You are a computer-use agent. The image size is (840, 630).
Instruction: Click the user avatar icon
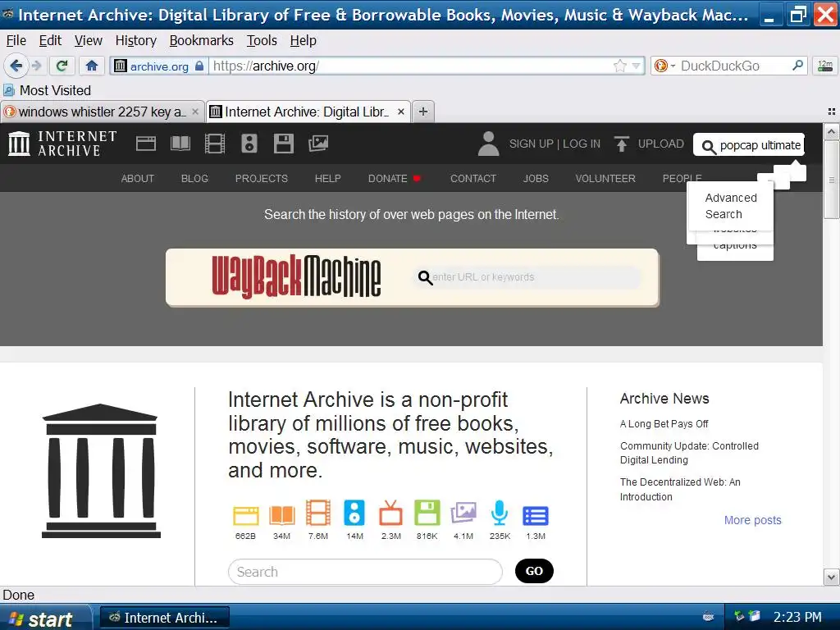[488, 144]
